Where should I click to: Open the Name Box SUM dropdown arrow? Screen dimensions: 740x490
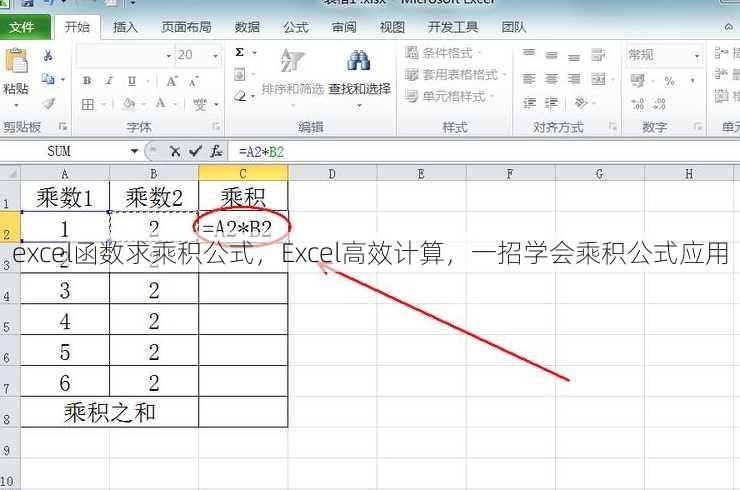point(135,152)
